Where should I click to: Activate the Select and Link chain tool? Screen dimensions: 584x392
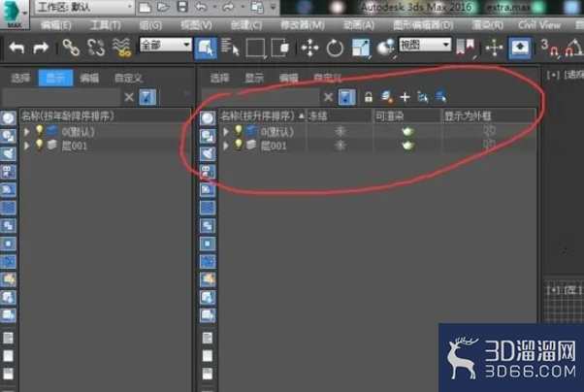pos(71,48)
